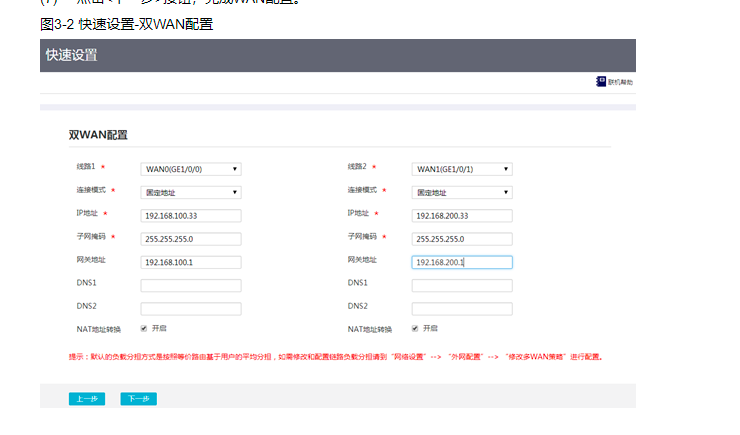Open the 线路2 连接模式 dropdown
This screenshot has width=740, height=435.
pyautogui.click(x=462, y=192)
